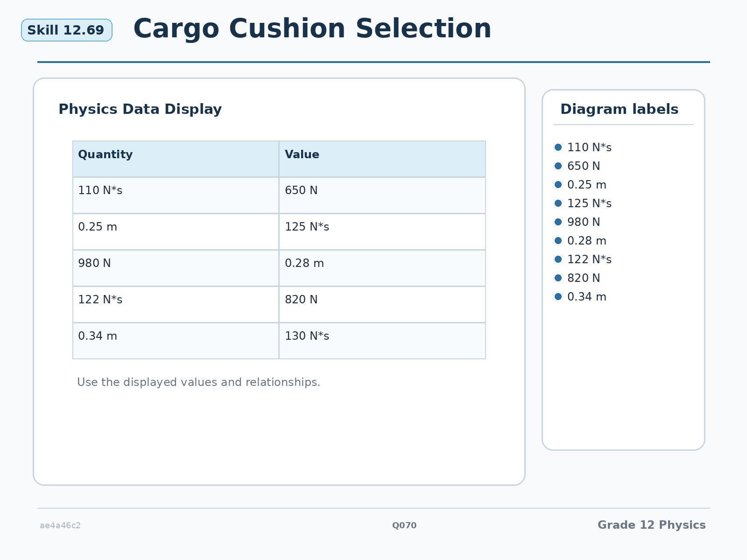Viewport: 747px width, 560px height.
Task: Click the Value column header
Action: pyautogui.click(x=382, y=159)
